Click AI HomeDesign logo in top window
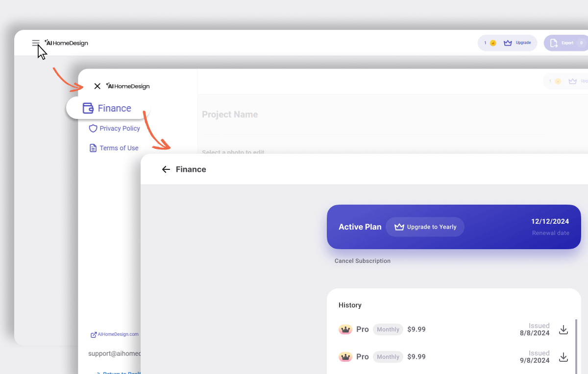The height and width of the screenshot is (374, 588). coord(66,43)
